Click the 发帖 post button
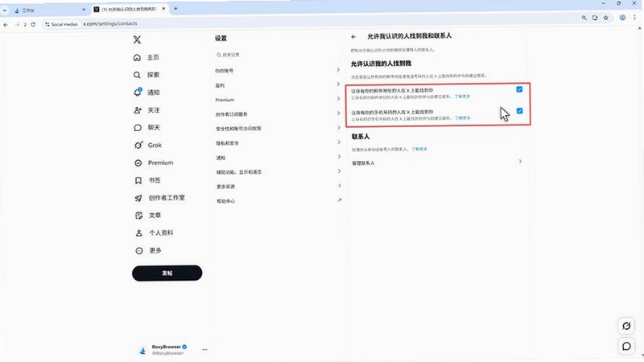This screenshot has width=644, height=362. 167,273
